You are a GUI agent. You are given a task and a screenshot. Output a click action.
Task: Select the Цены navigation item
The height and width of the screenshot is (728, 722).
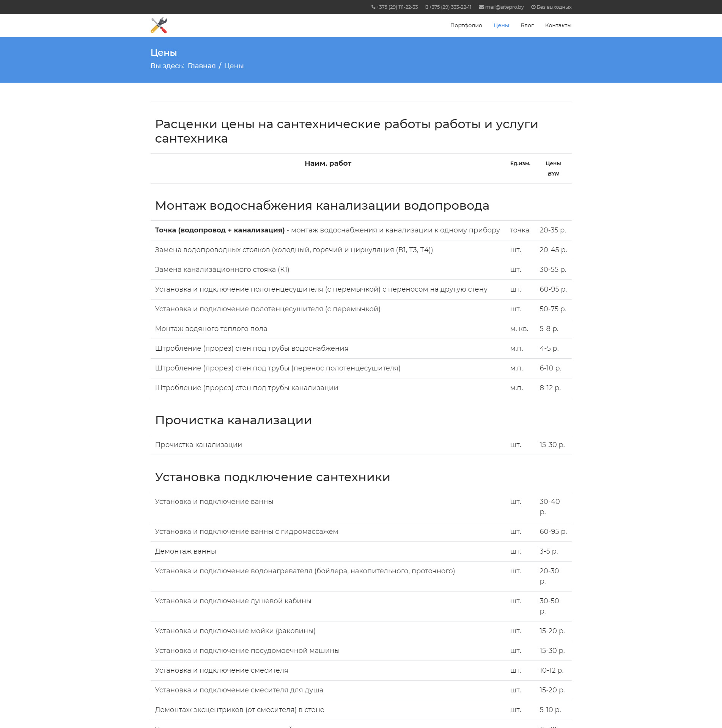click(x=501, y=25)
